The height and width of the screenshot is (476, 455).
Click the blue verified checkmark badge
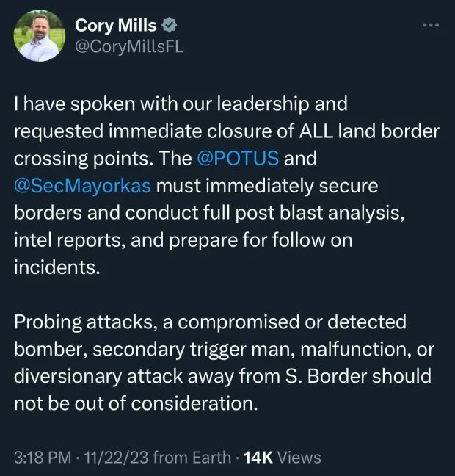point(170,26)
